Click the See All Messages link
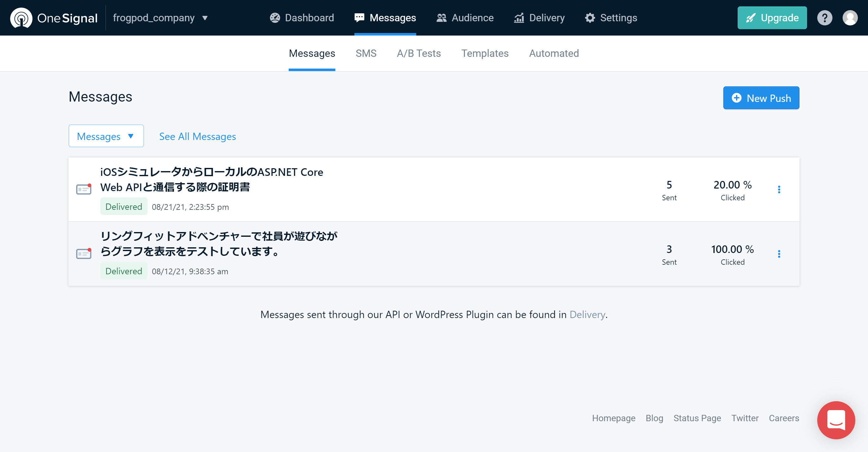This screenshot has height=452, width=868. point(197,136)
